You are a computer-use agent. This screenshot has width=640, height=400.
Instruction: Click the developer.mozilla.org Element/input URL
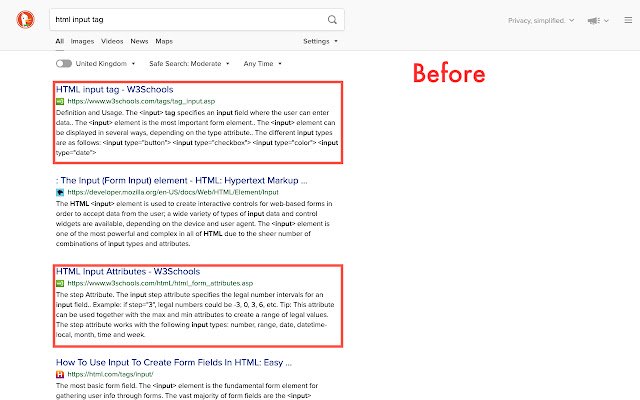(173, 192)
